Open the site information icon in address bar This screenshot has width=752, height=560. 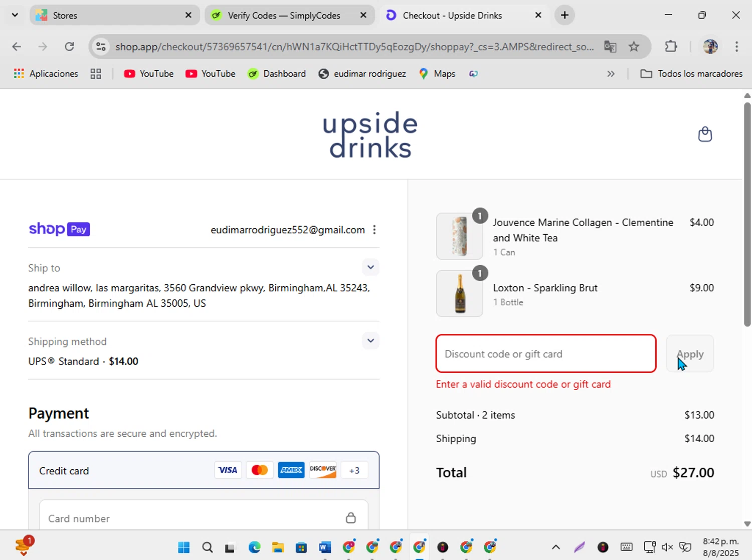pyautogui.click(x=101, y=47)
